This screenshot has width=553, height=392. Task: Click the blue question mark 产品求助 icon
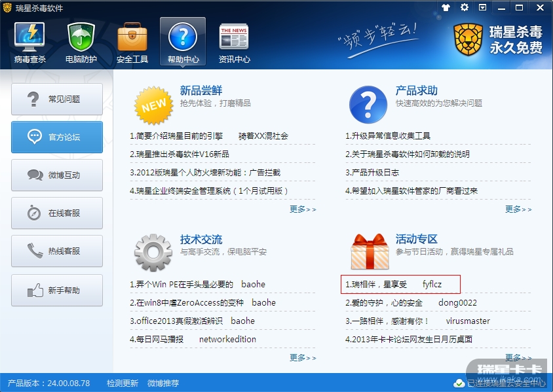(368, 105)
